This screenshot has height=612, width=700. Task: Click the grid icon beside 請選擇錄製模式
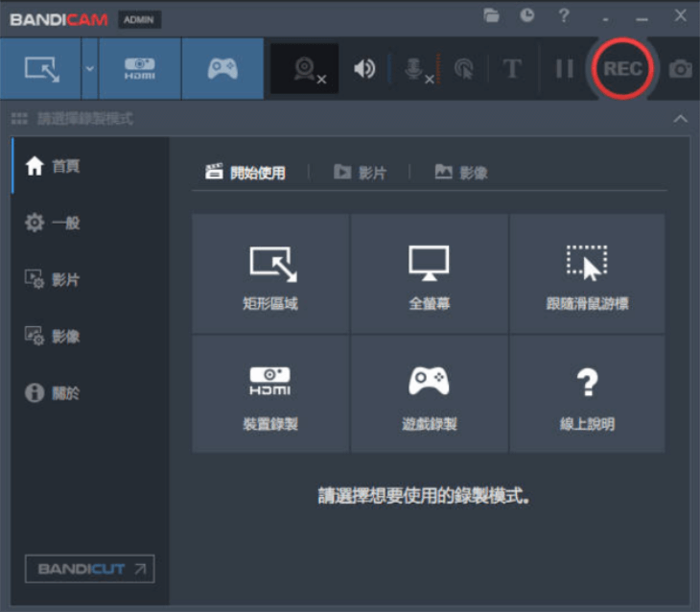click(19, 119)
